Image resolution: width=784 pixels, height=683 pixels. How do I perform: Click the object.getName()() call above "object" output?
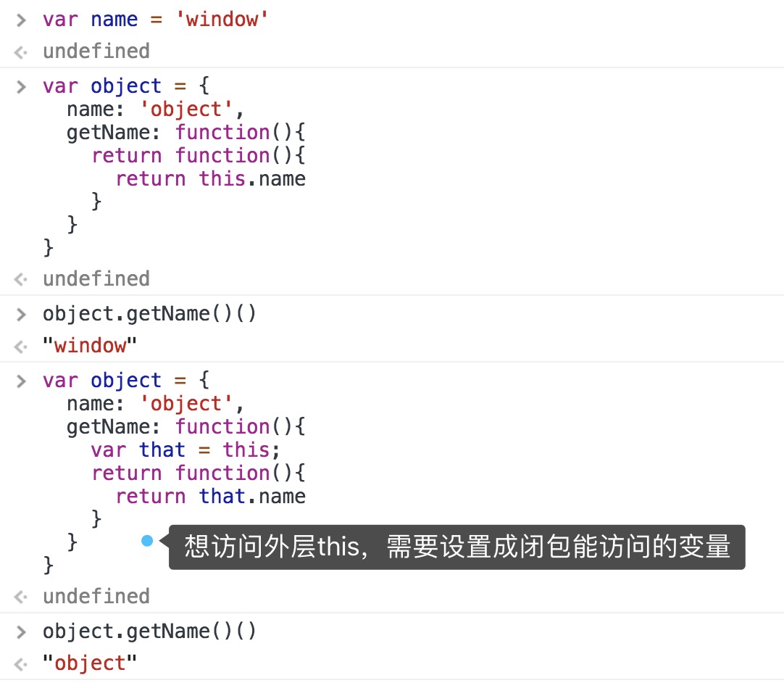click(x=149, y=632)
